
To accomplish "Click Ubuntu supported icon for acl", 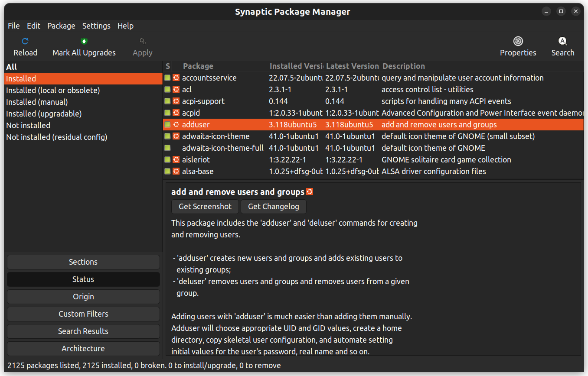I will 176,90.
